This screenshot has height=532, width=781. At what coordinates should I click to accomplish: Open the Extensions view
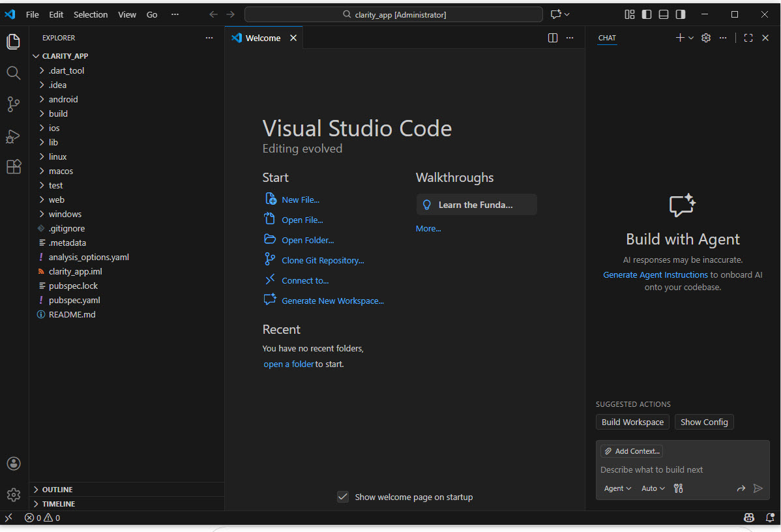(14, 167)
